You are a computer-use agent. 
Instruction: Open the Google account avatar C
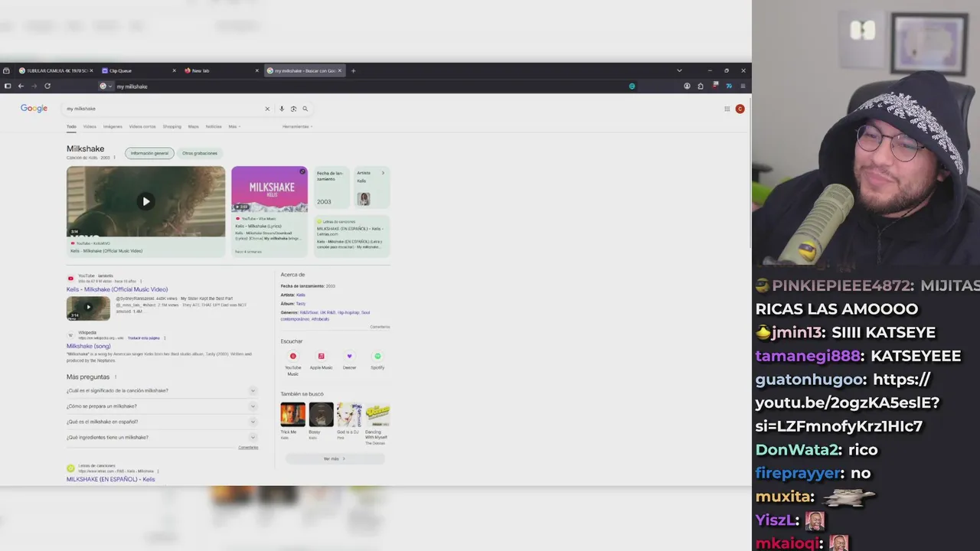[x=740, y=109]
